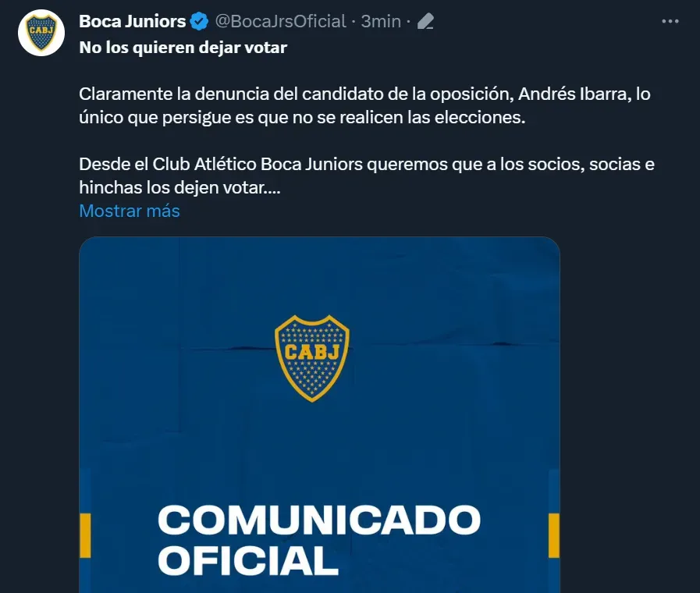Expand the tweet with Mostrar más
Viewport: 700px width, 593px height.
point(130,211)
